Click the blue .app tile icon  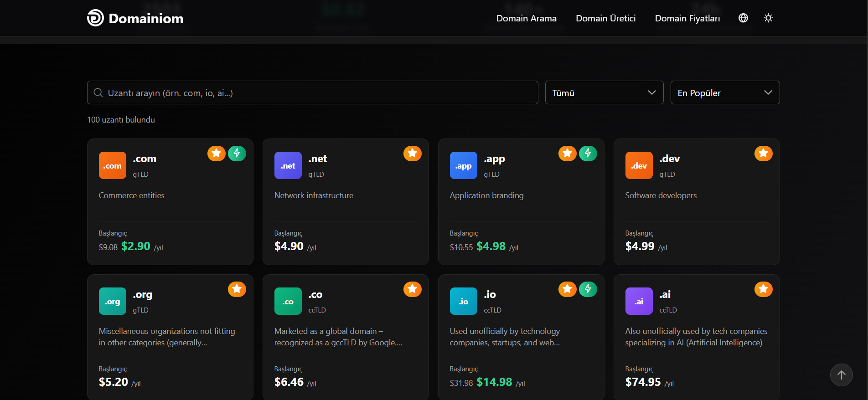point(464,165)
